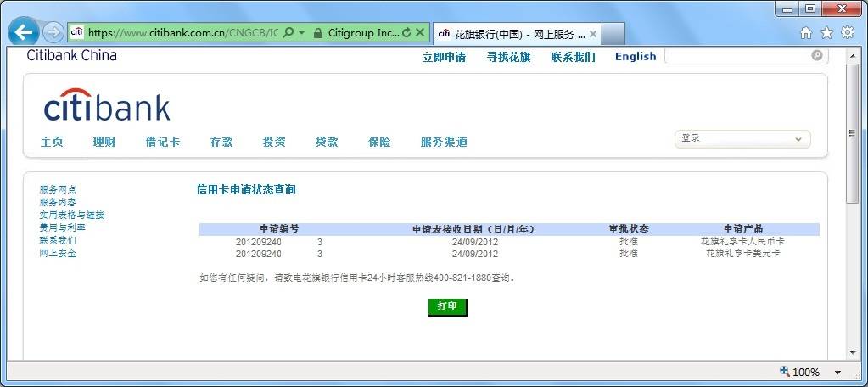Click the hotline 400-821-1880 notice text

click(x=358, y=278)
